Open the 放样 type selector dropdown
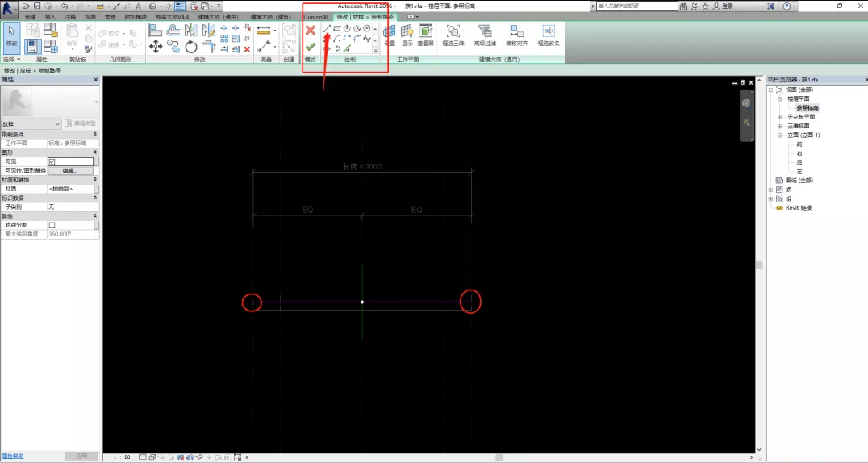Image resolution: width=868 pixels, height=463 pixels. [x=57, y=123]
